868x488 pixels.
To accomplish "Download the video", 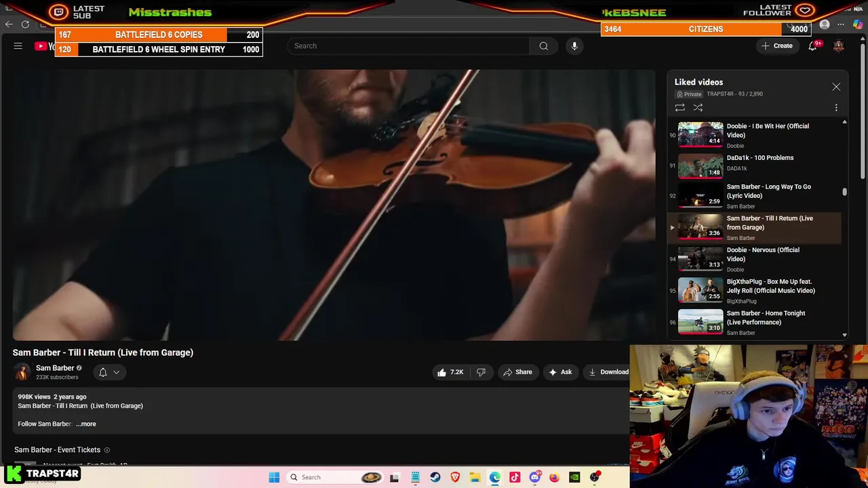I will 608,372.
